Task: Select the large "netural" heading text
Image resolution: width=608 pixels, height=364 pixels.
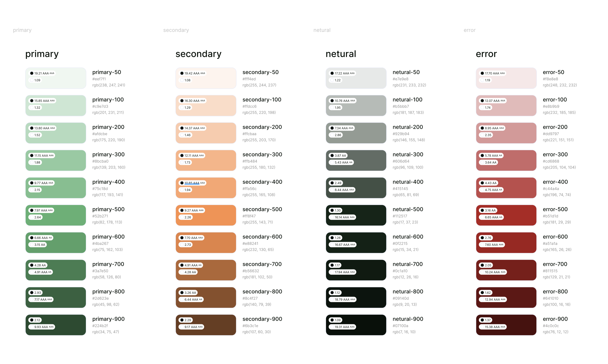Action: click(341, 54)
